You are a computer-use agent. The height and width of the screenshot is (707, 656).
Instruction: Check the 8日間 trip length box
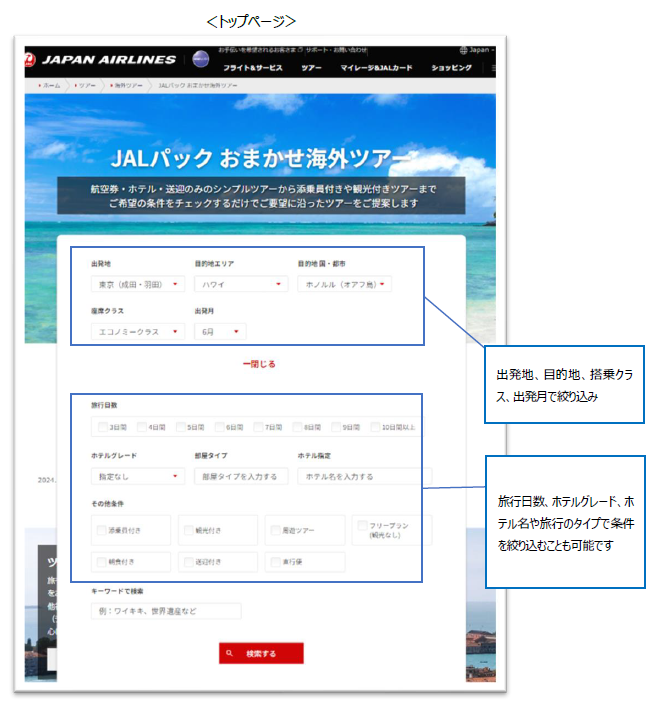[x=297, y=427]
